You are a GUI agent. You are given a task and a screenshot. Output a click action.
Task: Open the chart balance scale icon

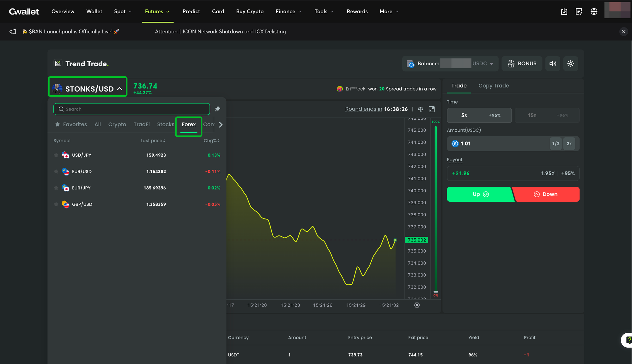pyautogui.click(x=420, y=109)
